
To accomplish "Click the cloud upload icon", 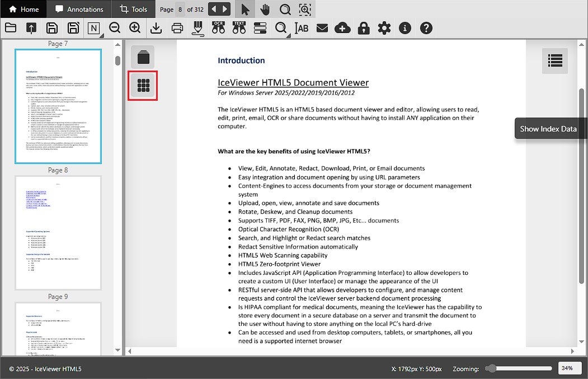I will coord(342,28).
